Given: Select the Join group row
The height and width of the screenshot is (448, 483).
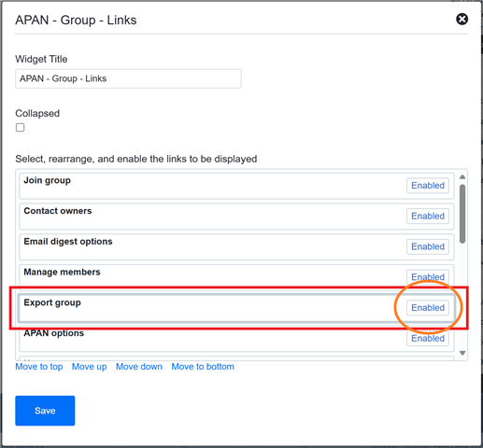Looking at the screenshot, I should point(236,186).
